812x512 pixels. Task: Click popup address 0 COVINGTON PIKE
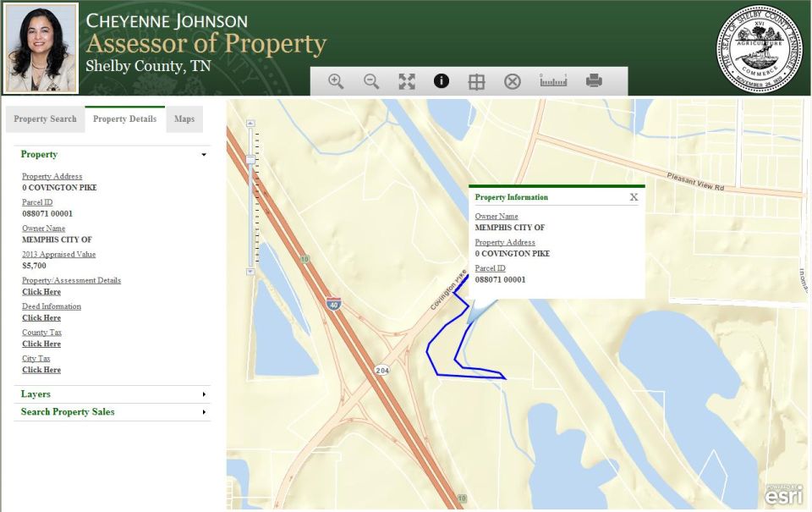513,253
